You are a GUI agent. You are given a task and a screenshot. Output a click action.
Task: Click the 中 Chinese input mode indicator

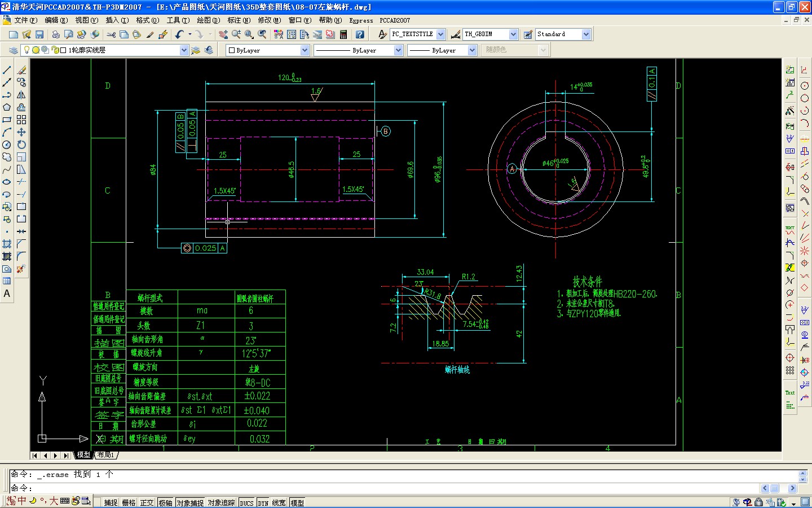tap(21, 501)
